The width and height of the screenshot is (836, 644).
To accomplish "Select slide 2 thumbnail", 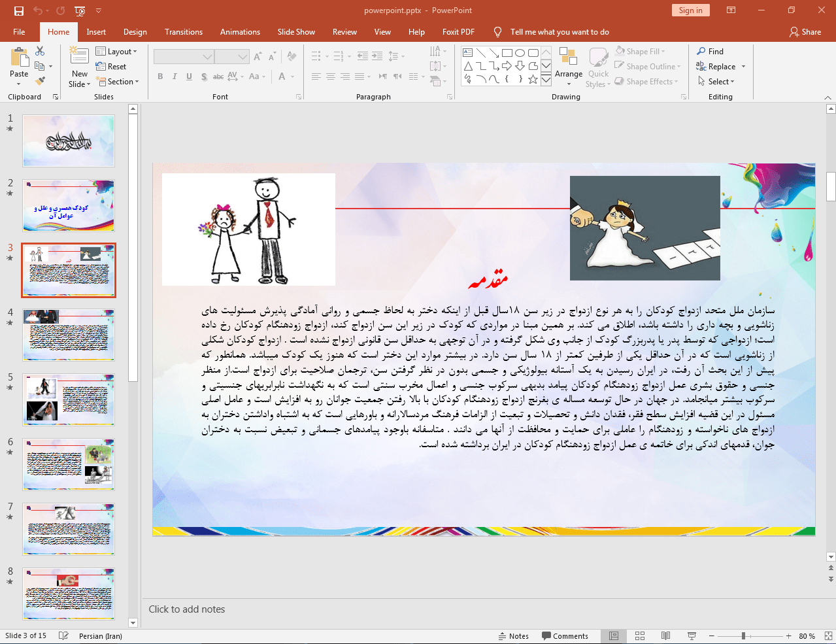I will (x=69, y=205).
